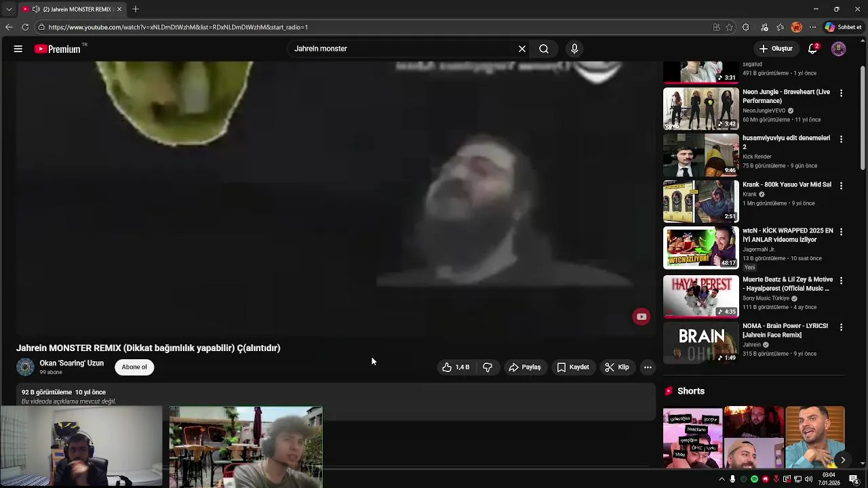This screenshot has height=488, width=868.
Task: Start voice search with microphone
Action: (x=574, y=49)
